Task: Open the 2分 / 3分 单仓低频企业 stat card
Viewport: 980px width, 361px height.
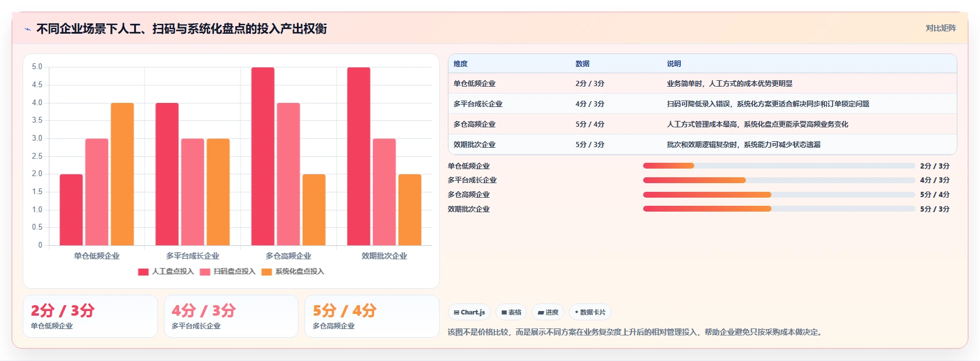Action: coord(90,316)
